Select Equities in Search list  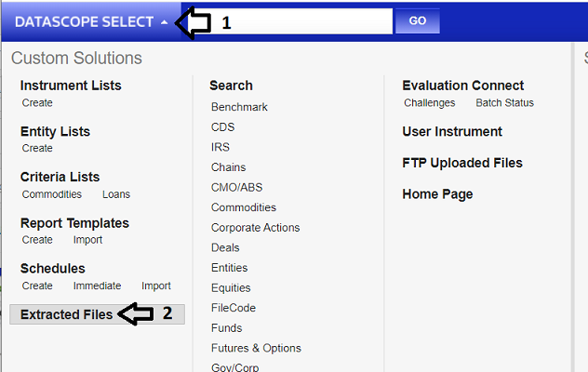pos(231,288)
